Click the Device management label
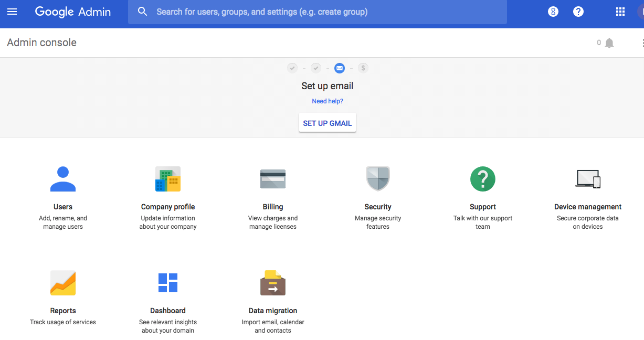Image resolution: width=644 pixels, height=340 pixels. coord(588,207)
